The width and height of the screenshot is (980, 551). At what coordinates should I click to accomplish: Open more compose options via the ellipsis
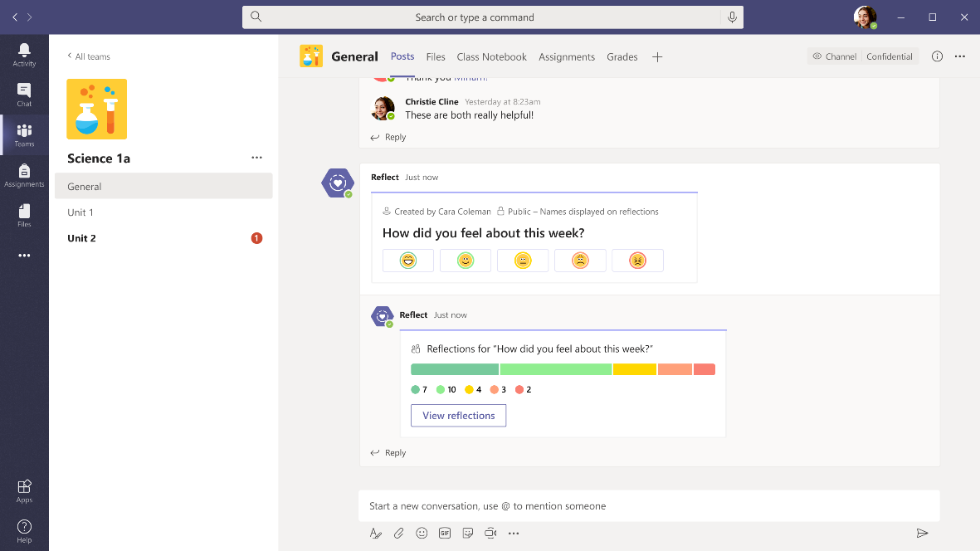tap(514, 533)
